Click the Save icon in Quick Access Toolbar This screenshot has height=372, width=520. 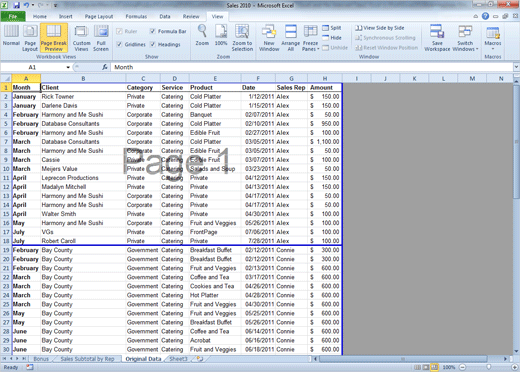click(x=17, y=5)
